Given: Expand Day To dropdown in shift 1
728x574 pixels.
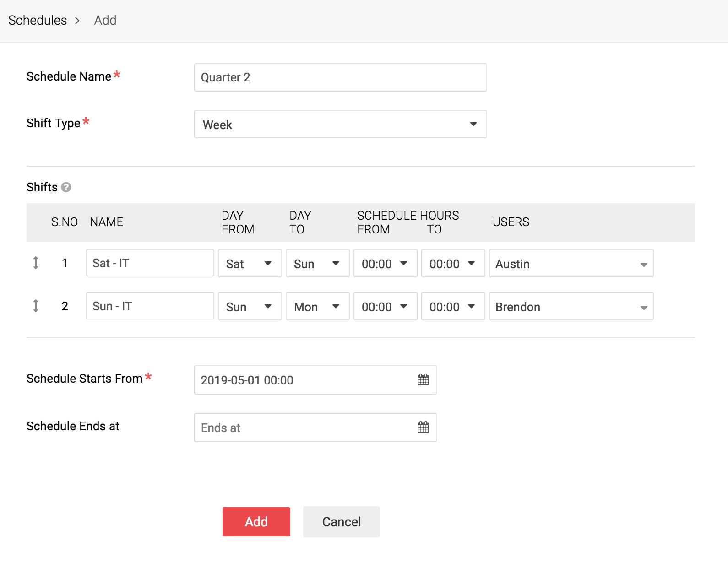Looking at the screenshot, I should click(317, 263).
